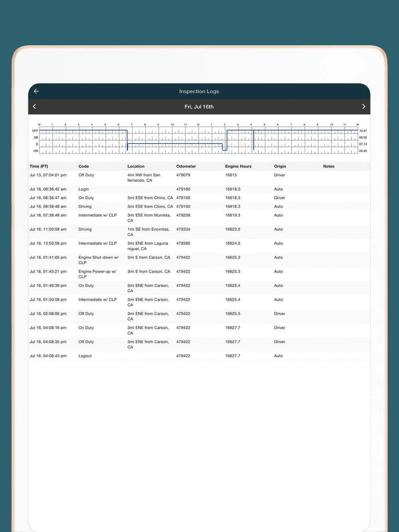Click location 1mi SE from Encinitas, CA

148,232
